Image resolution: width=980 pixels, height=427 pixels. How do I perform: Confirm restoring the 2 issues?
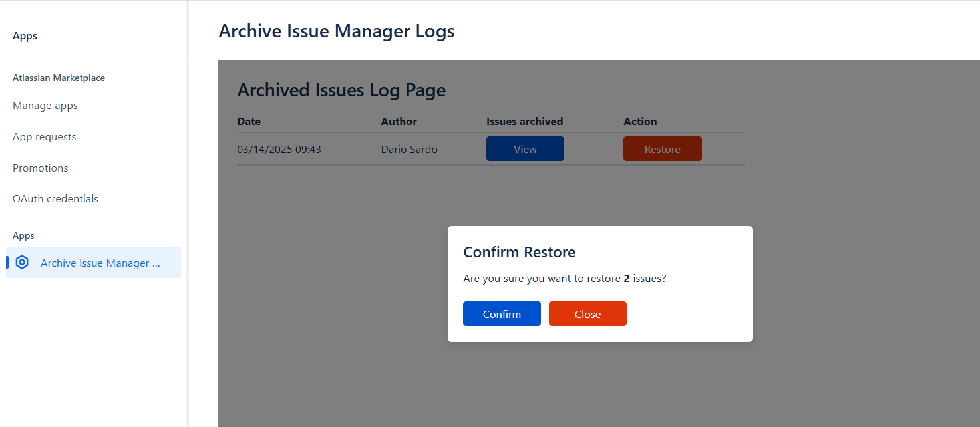click(502, 314)
